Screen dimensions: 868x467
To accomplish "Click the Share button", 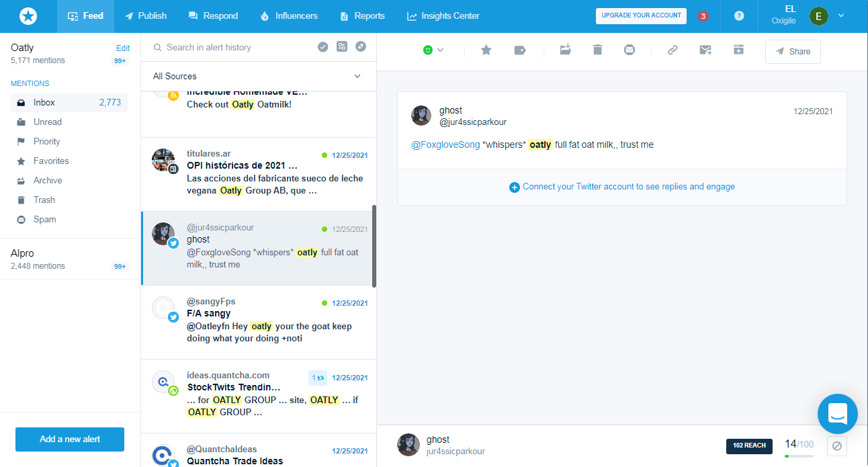I will point(793,51).
